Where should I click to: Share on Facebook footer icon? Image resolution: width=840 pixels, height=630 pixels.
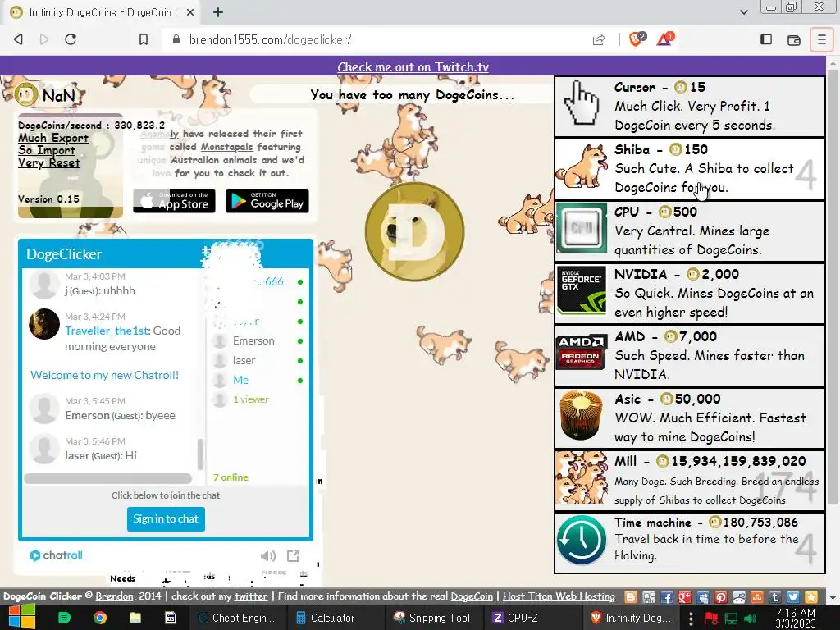pyautogui.click(x=667, y=597)
